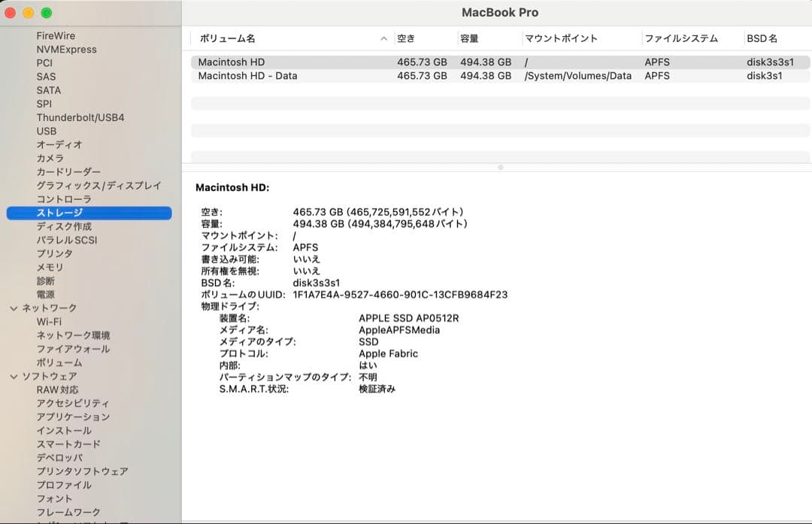Screen dimensions: 812x524
Task: Click the APPLE SSD AP0512R device name
Action: click(x=408, y=319)
